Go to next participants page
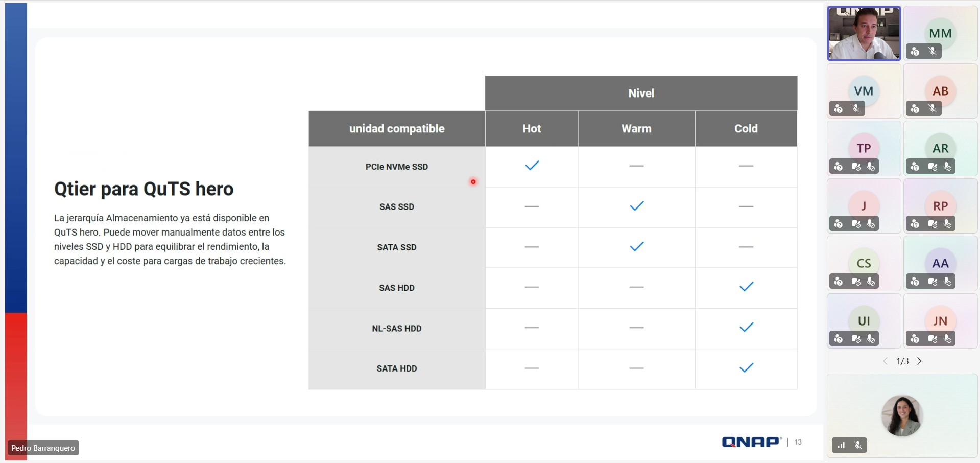Screen dimensions: 980x463 919,361
